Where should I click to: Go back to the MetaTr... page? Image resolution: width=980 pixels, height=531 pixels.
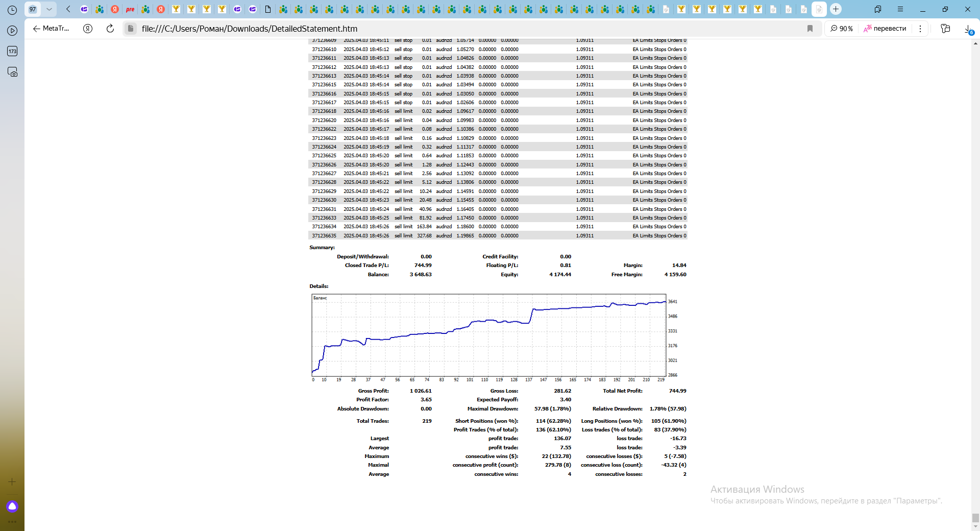pyautogui.click(x=51, y=29)
